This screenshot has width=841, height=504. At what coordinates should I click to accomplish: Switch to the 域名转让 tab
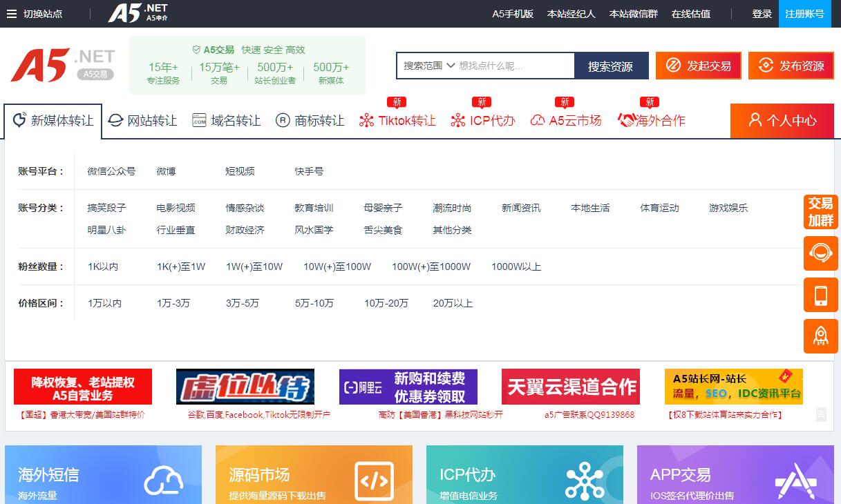(227, 121)
